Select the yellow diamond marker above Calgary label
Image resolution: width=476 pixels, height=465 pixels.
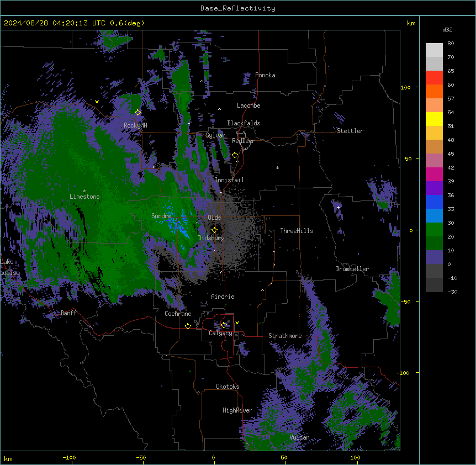pos(224,325)
